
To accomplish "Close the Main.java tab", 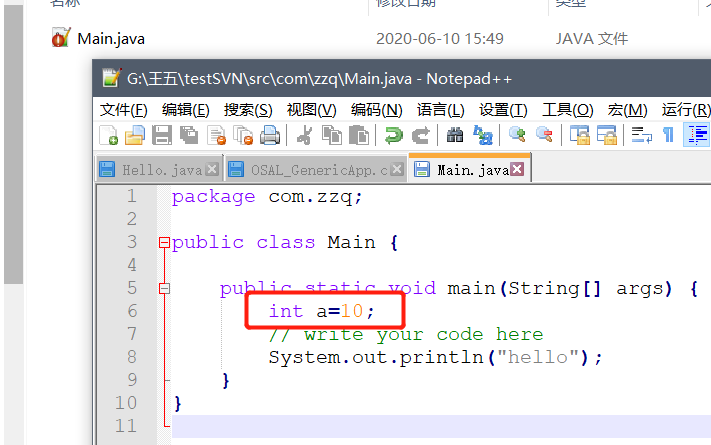I will [x=517, y=170].
